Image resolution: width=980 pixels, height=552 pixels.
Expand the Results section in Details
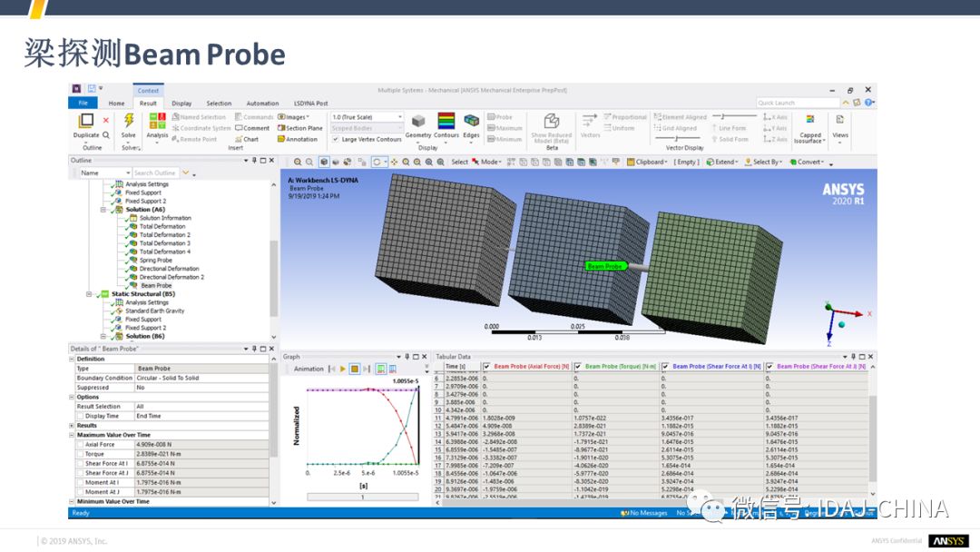click(72, 425)
